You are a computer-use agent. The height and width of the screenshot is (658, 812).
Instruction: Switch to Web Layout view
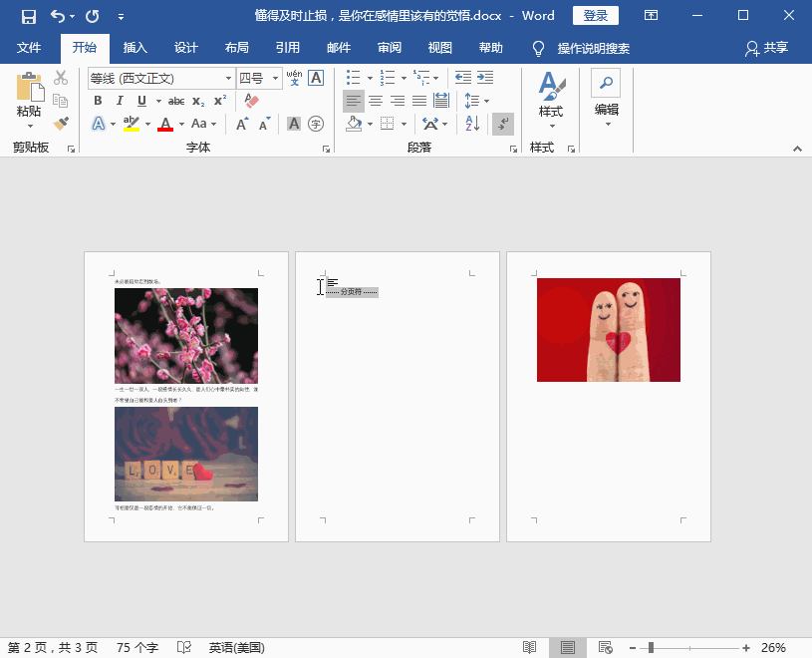pos(606,648)
